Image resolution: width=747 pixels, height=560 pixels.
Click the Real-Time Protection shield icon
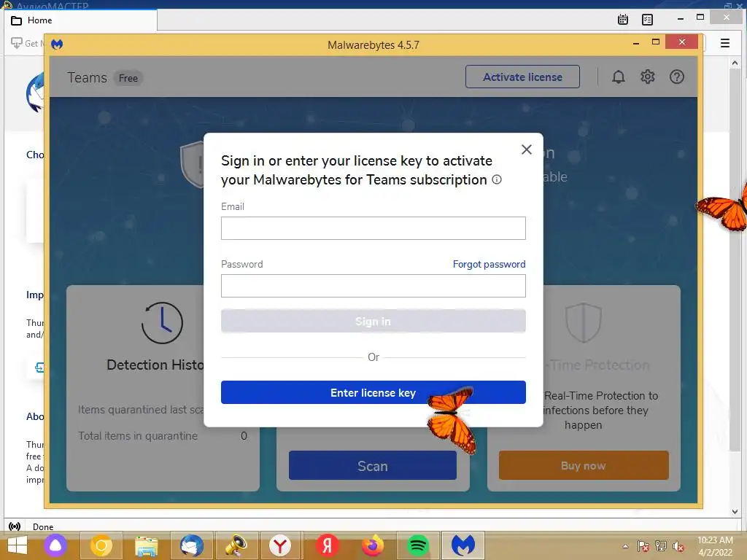[583, 322]
